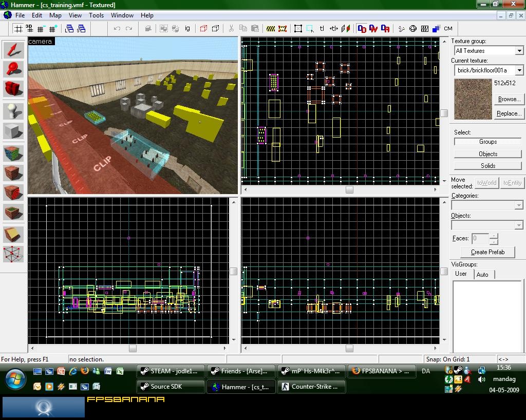Open the Texture group dropdown
526x420 pixels.
pyautogui.click(x=519, y=51)
